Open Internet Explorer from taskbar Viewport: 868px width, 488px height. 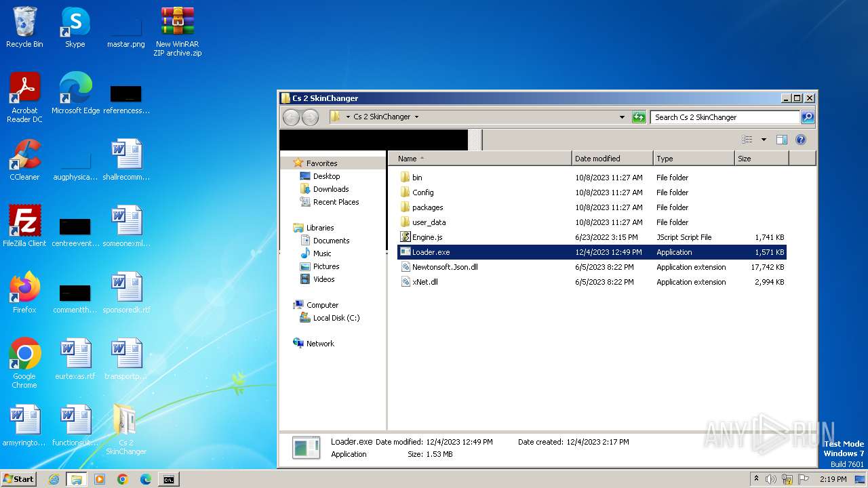(x=54, y=479)
